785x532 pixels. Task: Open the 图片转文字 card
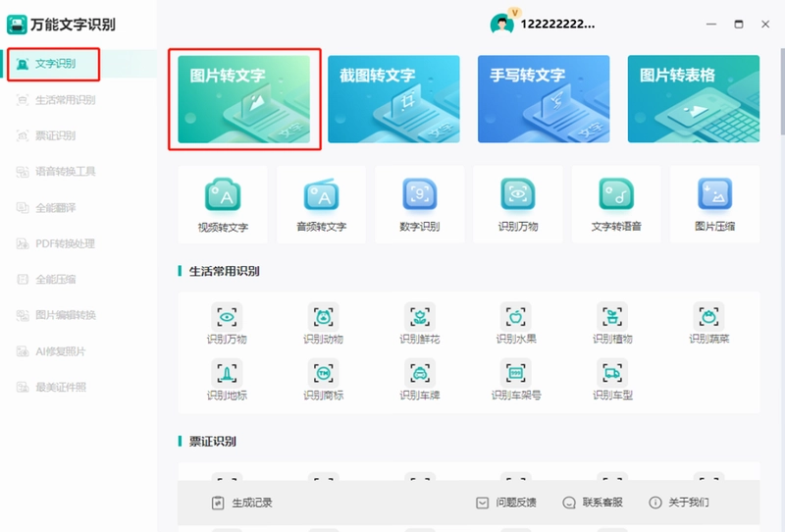(243, 99)
